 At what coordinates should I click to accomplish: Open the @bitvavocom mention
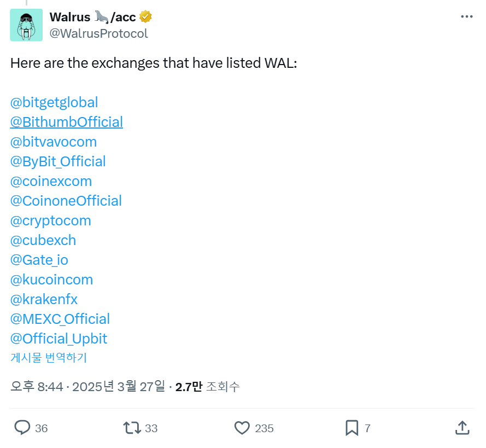click(54, 142)
